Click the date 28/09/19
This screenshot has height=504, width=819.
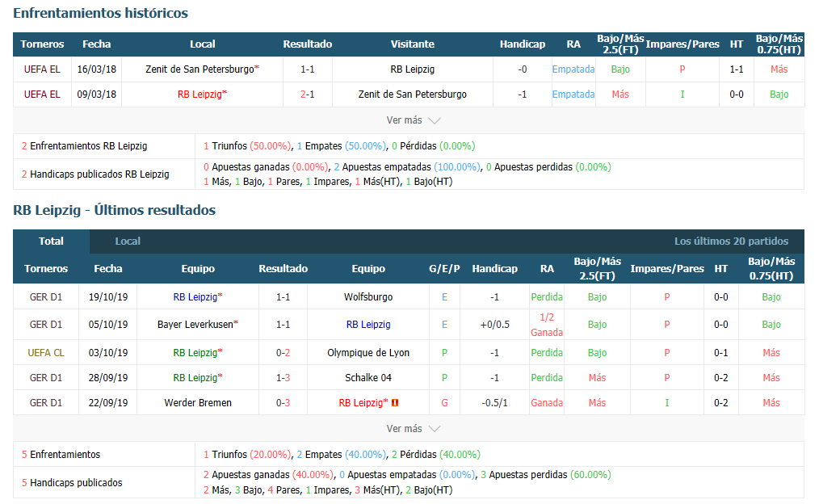[x=108, y=378]
